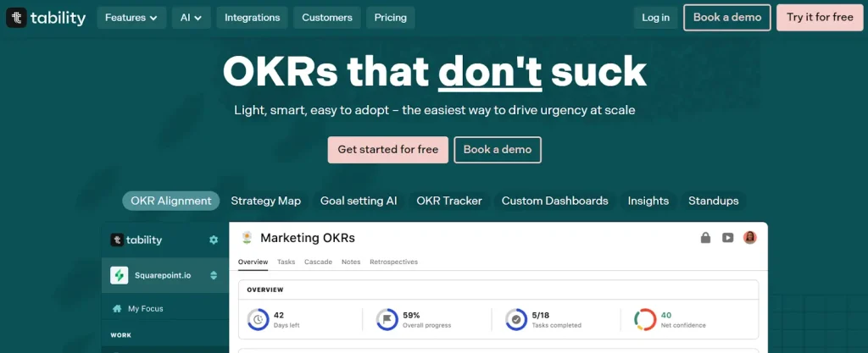868x353 pixels.
Task: Select the Goal setting AI tab
Action: (x=359, y=201)
